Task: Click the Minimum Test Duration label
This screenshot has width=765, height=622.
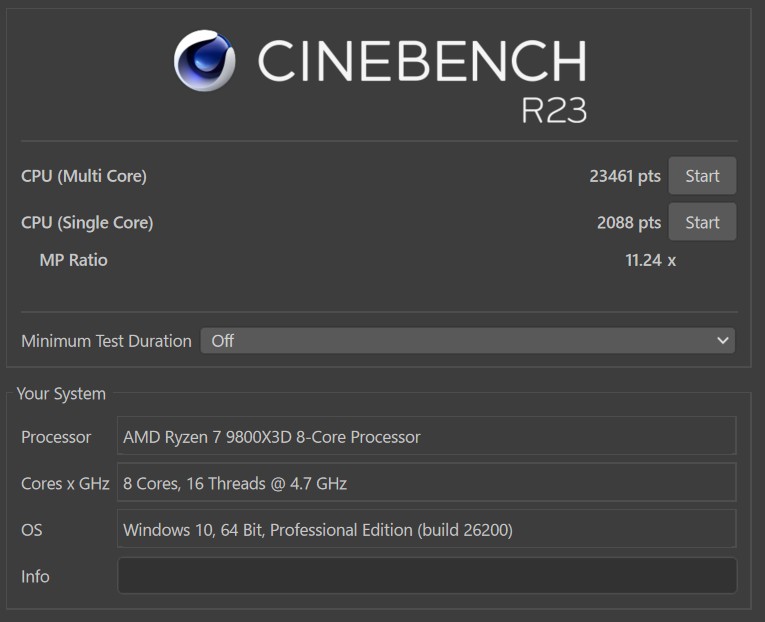Action: (x=106, y=341)
